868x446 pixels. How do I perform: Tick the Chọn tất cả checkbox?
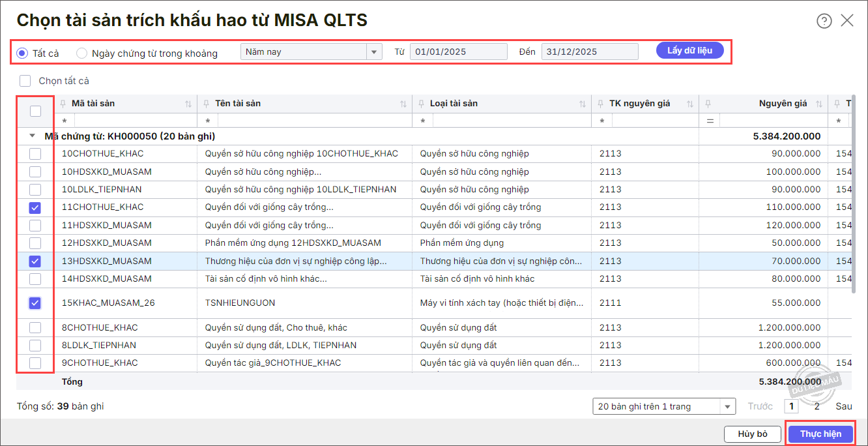[25, 81]
